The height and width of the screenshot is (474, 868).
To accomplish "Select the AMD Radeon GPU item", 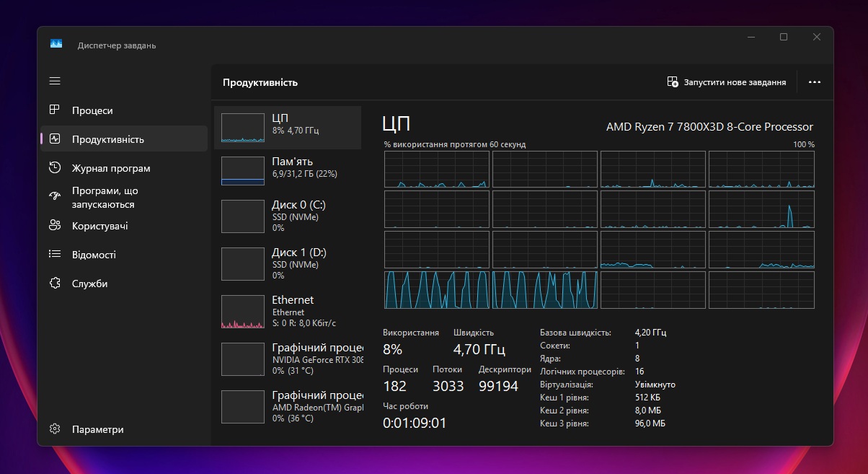I will point(288,406).
